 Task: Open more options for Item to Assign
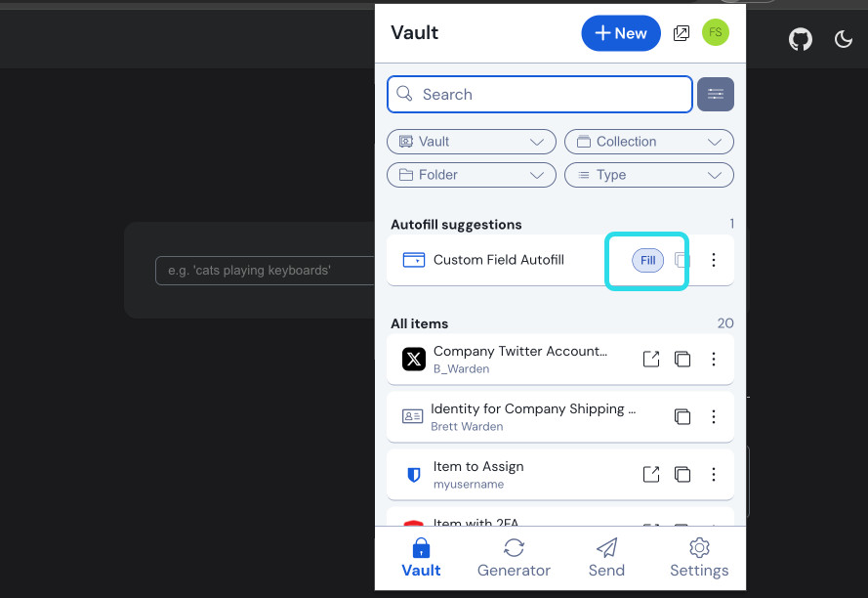click(x=714, y=475)
